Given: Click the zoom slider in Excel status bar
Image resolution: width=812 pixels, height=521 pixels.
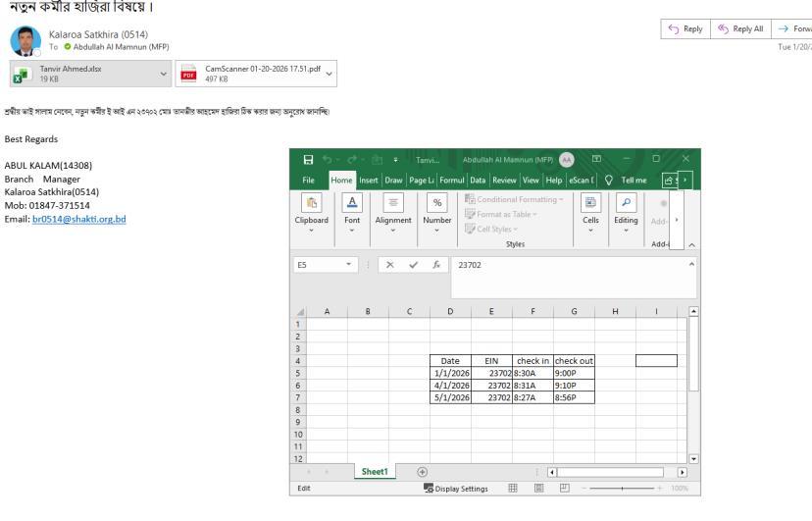Looking at the screenshot, I should 624,488.
